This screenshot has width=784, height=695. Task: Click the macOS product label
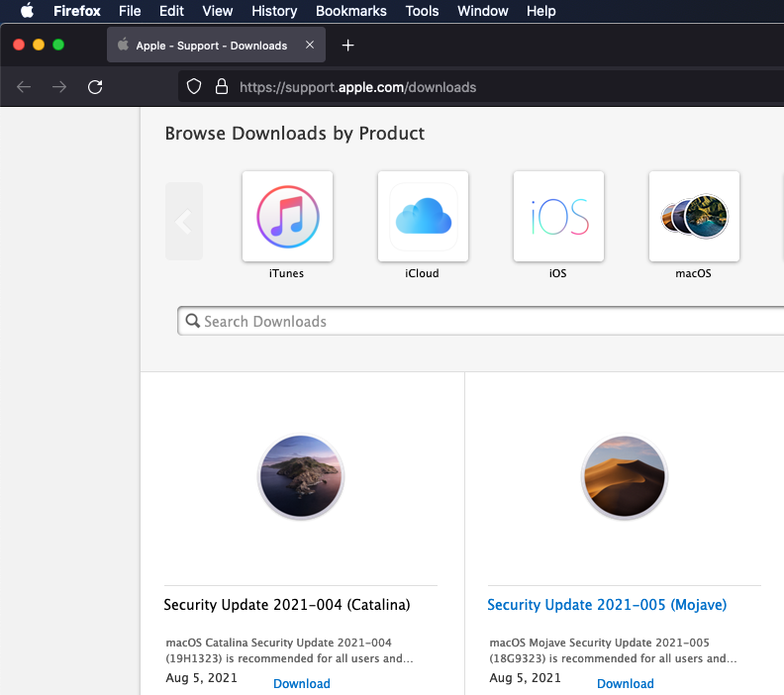click(x=693, y=273)
